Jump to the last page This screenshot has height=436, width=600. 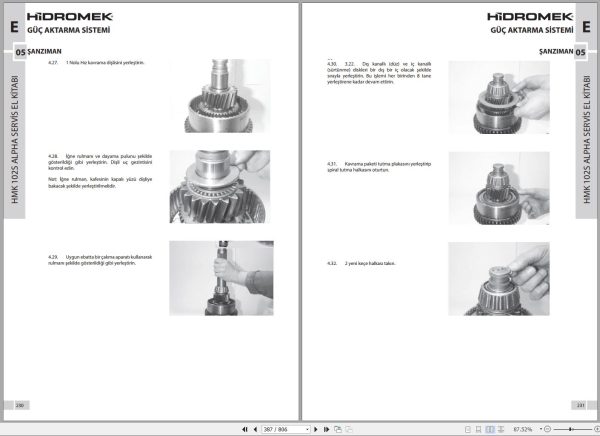click(326, 429)
